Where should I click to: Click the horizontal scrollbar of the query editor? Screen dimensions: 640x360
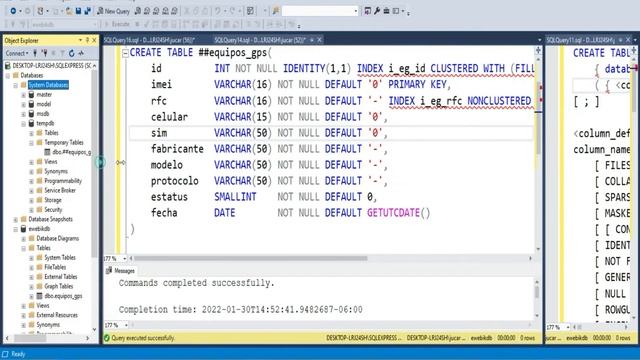[x=251, y=258]
